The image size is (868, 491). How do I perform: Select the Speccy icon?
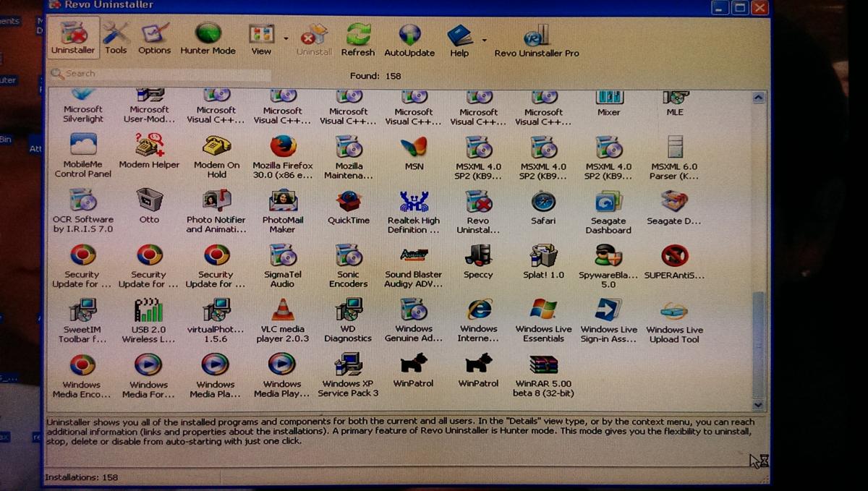pyautogui.click(x=478, y=262)
